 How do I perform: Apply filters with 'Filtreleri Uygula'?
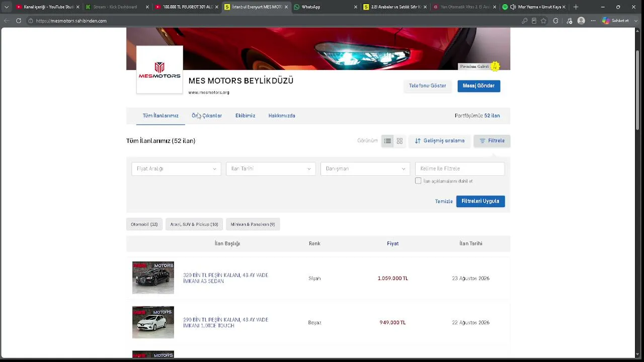pos(480,201)
